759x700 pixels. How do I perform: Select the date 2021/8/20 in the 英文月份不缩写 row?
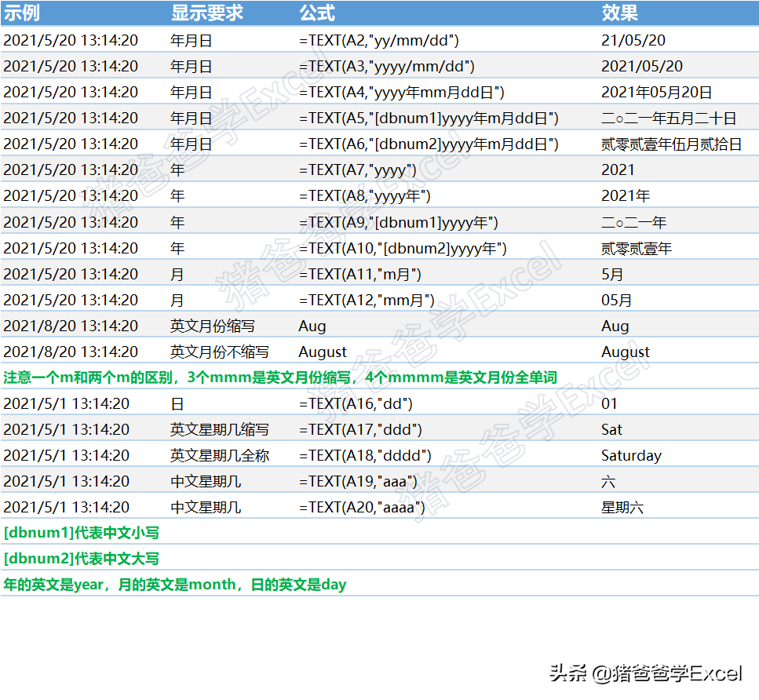(x=71, y=352)
